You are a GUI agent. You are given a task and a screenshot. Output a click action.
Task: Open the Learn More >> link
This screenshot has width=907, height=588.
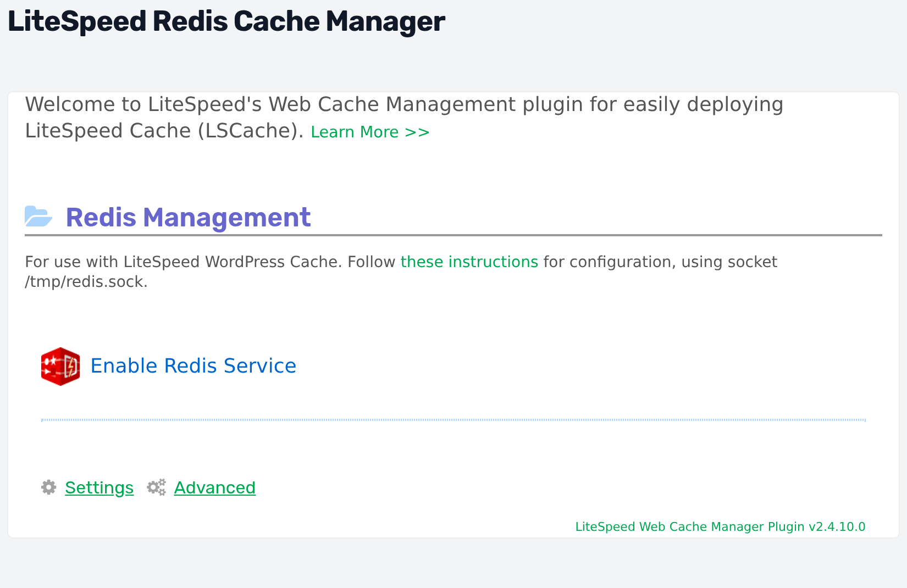click(370, 132)
